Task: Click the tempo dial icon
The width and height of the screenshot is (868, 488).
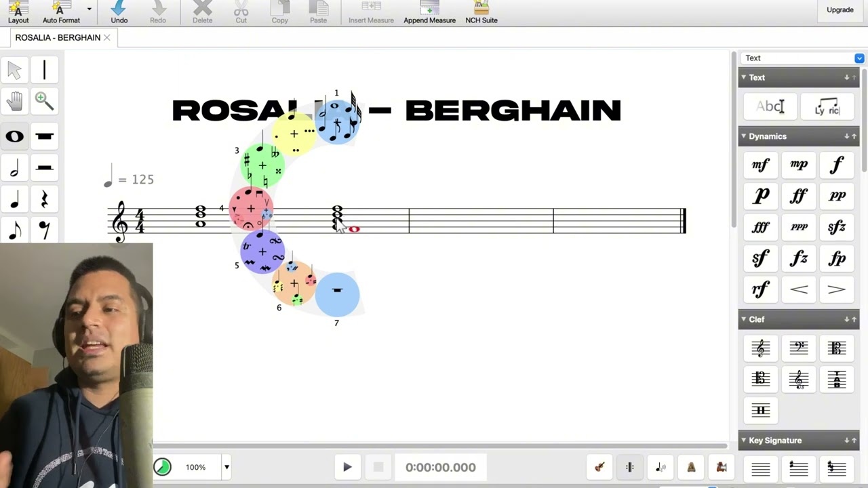Action: click(x=162, y=467)
